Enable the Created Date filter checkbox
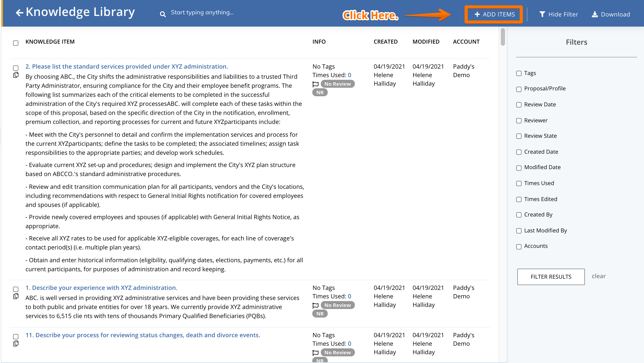 (x=519, y=152)
